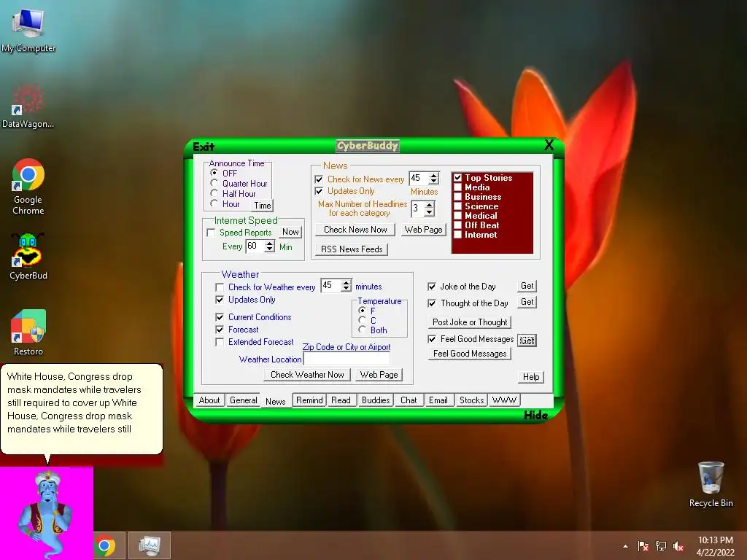Viewport: 747px width, 560px height.
Task: Decrease max number of headlines
Action: click(x=429, y=211)
